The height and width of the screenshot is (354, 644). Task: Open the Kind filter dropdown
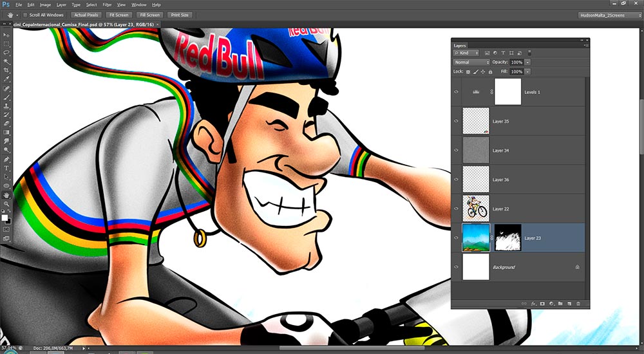466,53
